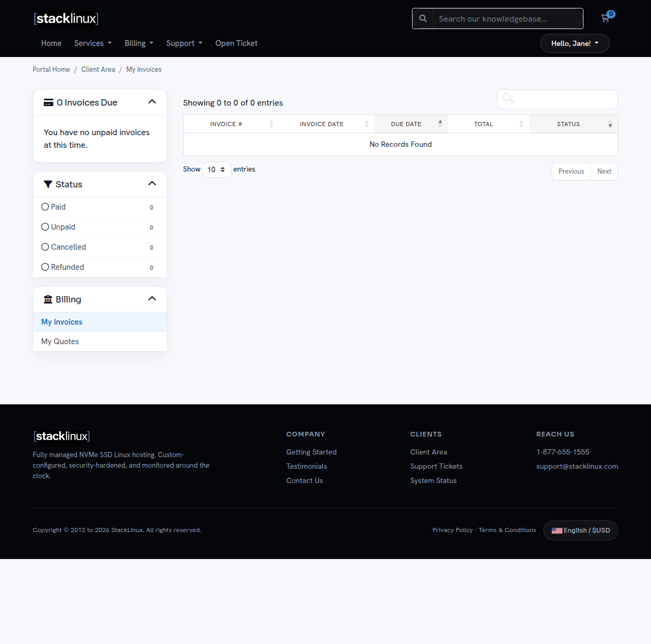
Task: Sort table by Total column
Action: [489, 124]
